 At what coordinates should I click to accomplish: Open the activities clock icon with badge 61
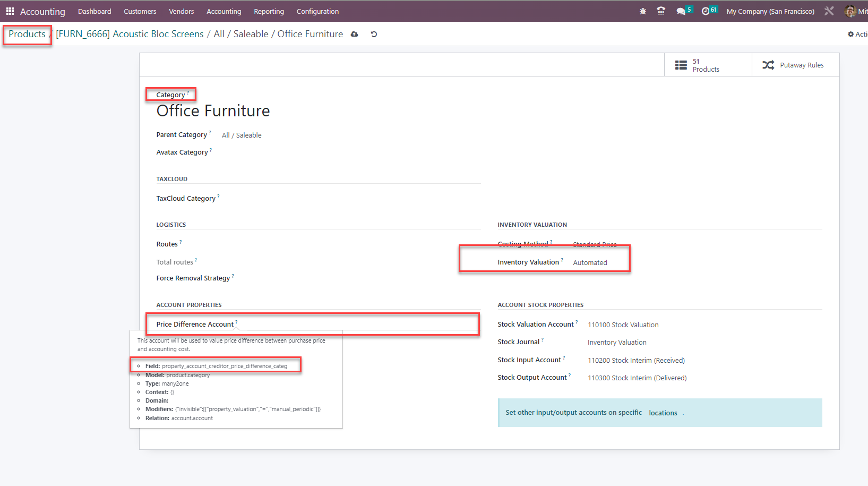[709, 11]
